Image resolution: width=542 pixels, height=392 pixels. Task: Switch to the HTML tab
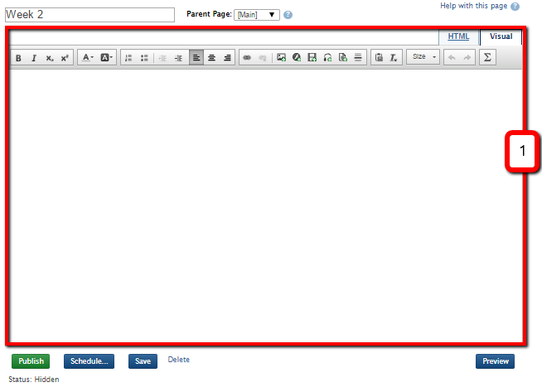(x=458, y=36)
